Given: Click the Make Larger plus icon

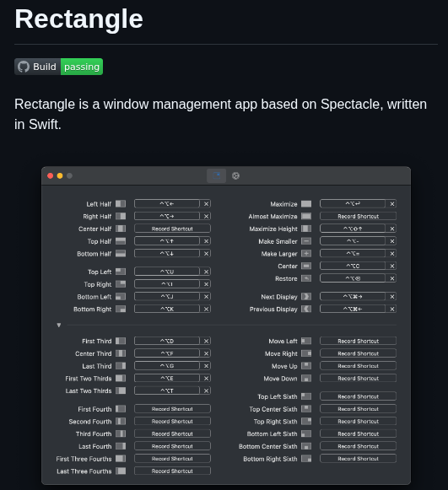Looking at the screenshot, I should (306, 254).
